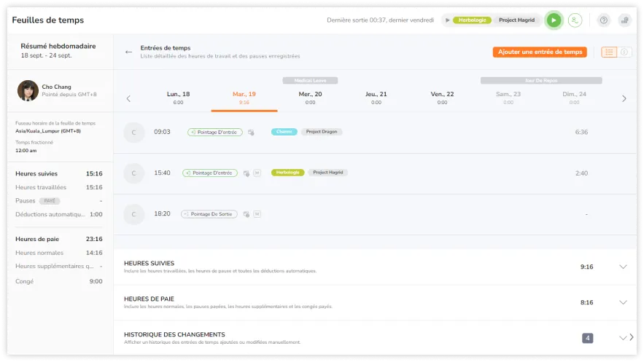This screenshot has width=644, height=362.
Task: Open the icon right of help button
Action: (x=624, y=20)
